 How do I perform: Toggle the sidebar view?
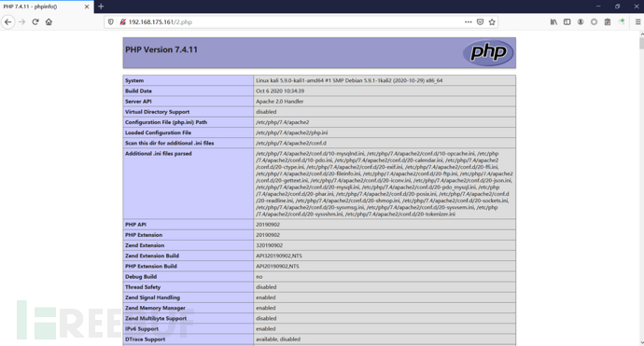click(x=567, y=22)
